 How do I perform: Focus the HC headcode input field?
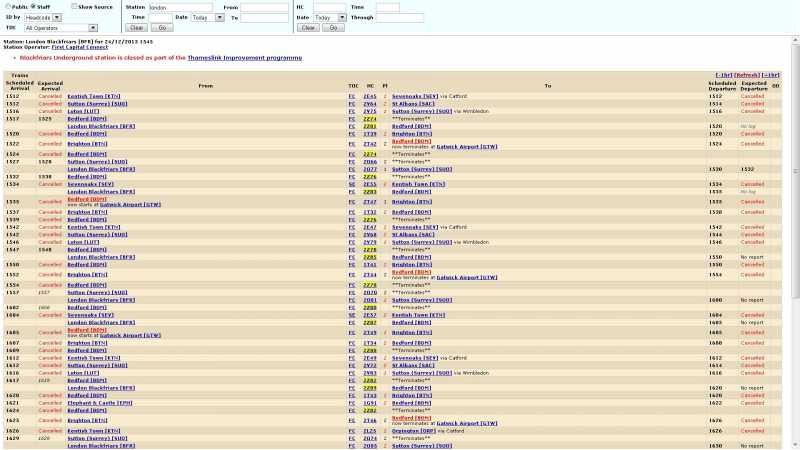click(330, 8)
